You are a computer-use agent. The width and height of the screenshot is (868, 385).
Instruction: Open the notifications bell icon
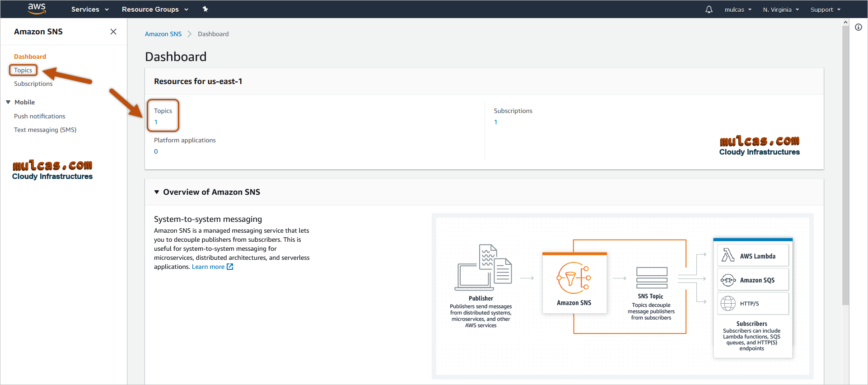709,9
